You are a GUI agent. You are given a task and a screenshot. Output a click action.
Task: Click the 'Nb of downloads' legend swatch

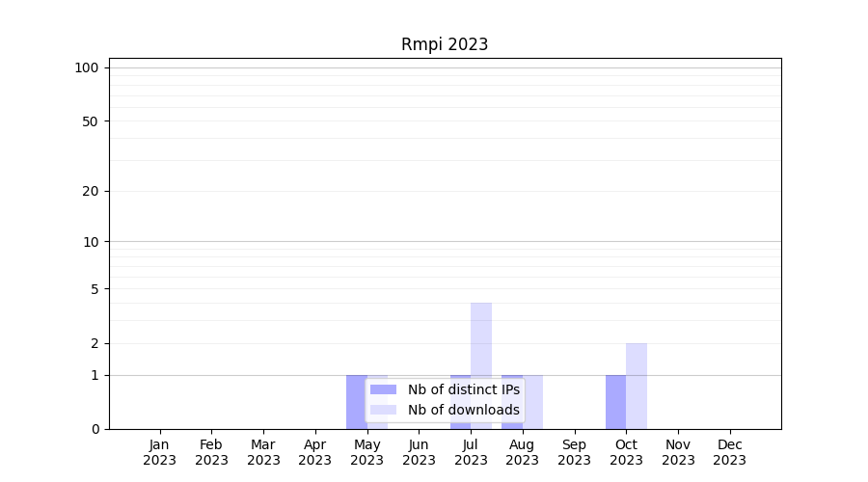tap(383, 410)
